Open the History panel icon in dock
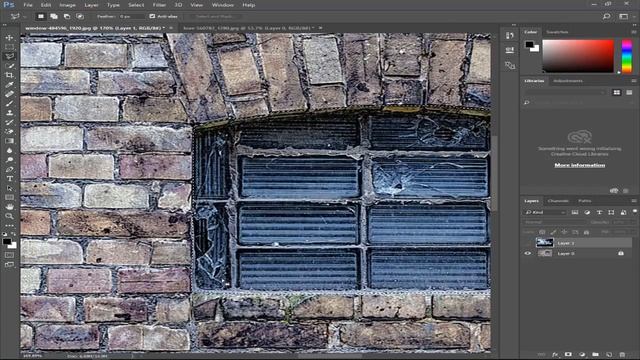Viewport: 640px width, 360px height. [510, 36]
